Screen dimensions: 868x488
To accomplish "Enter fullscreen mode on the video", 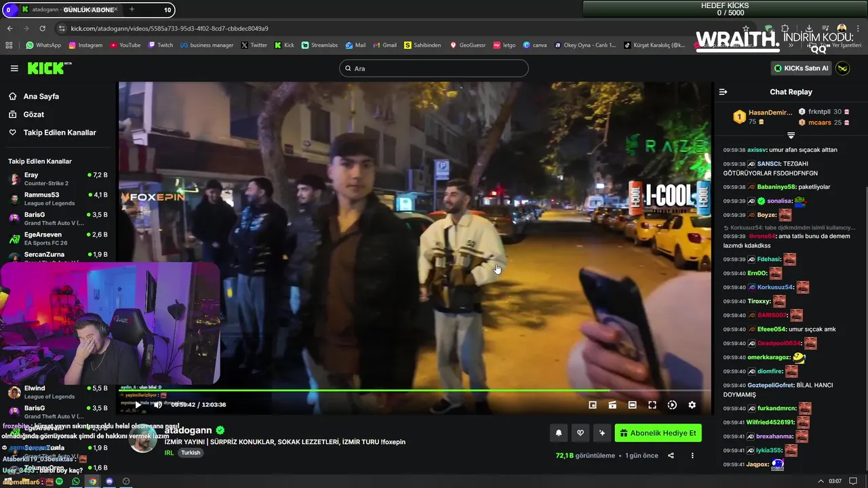I will click(x=652, y=405).
